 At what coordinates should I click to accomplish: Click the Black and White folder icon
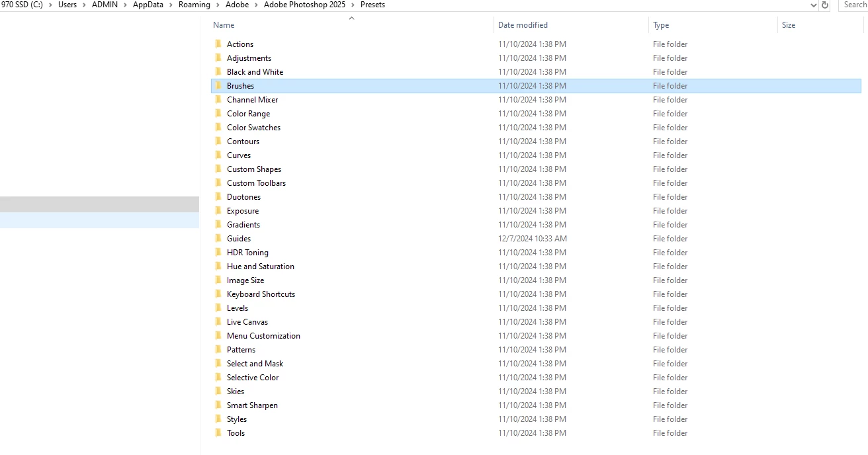coord(218,72)
